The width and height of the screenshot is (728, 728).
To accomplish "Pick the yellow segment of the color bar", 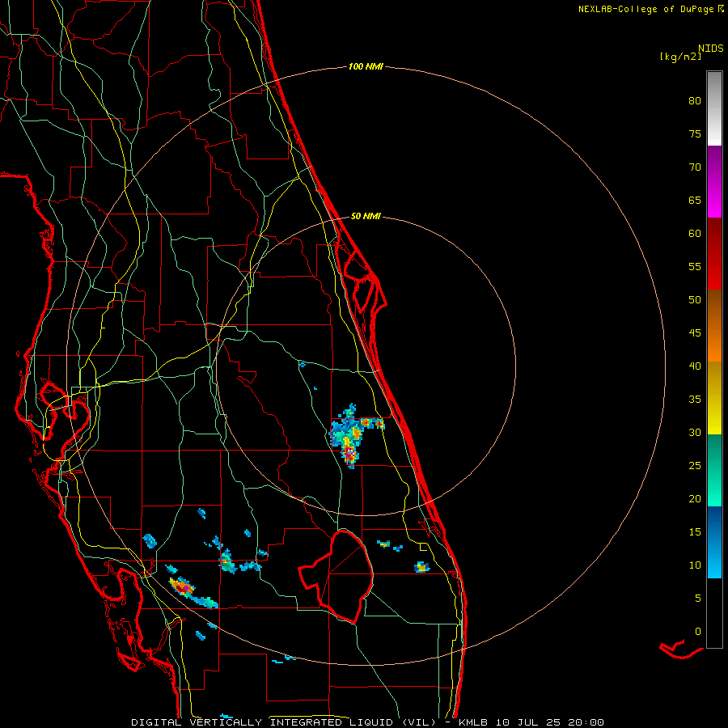I will 714,398.
